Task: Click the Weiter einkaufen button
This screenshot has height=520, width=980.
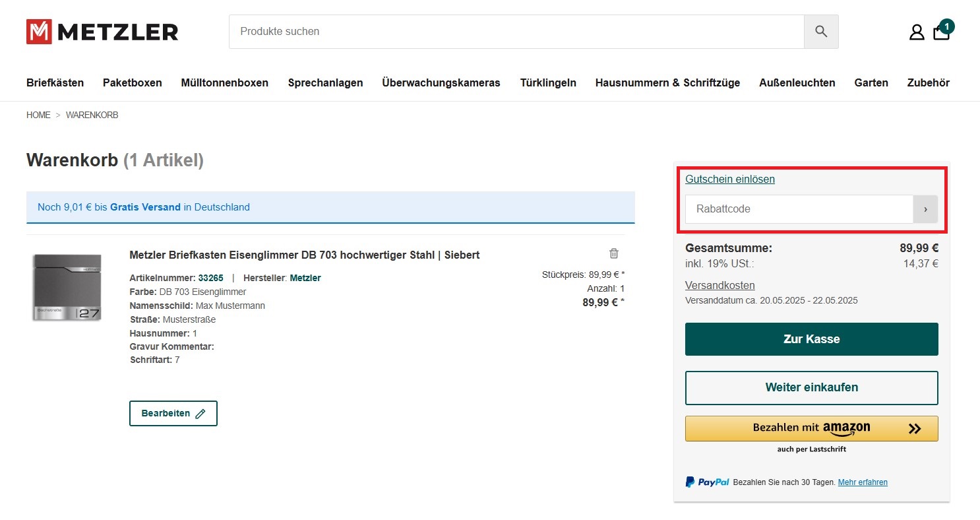Action: click(x=812, y=387)
